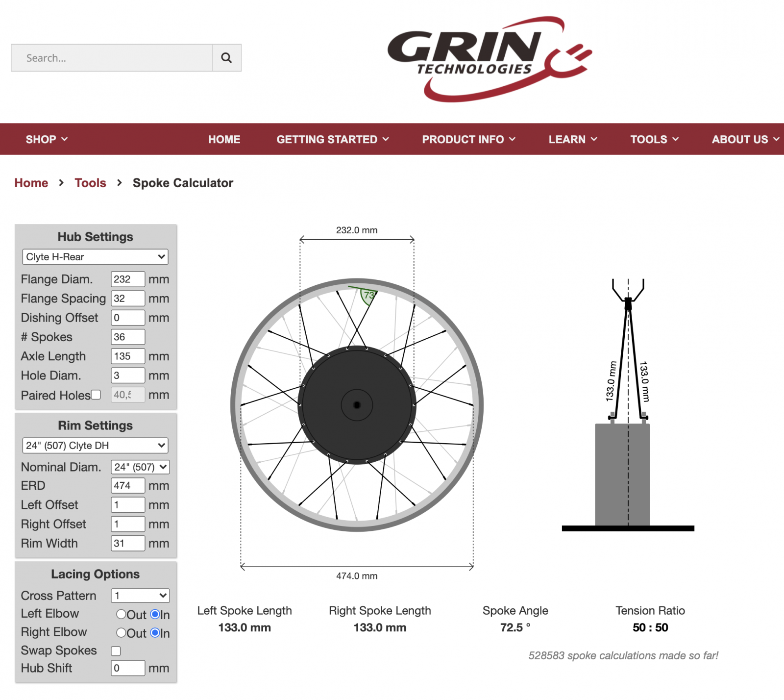Click the hub motor in wheel diagram

(357, 405)
